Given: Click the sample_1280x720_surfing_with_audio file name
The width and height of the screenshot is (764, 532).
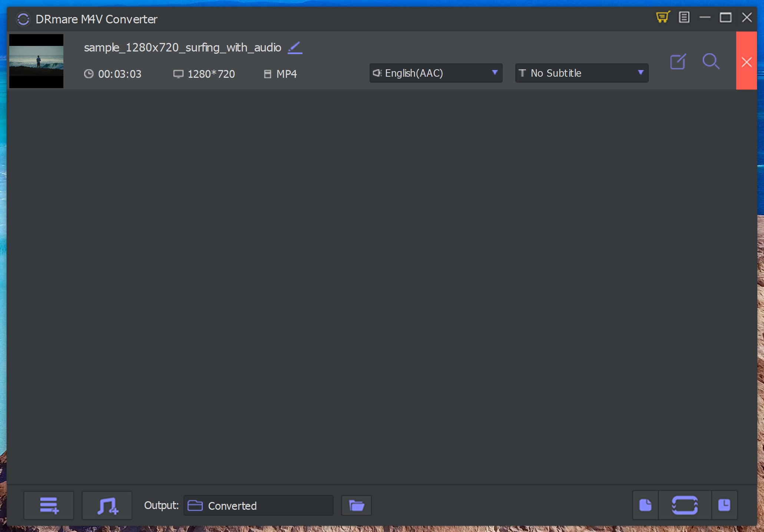Looking at the screenshot, I should [182, 47].
